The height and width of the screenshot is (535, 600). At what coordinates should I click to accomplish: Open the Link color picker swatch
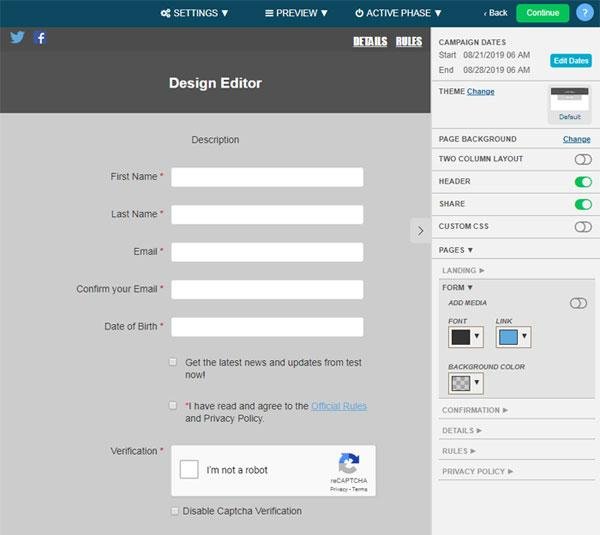(x=508, y=337)
